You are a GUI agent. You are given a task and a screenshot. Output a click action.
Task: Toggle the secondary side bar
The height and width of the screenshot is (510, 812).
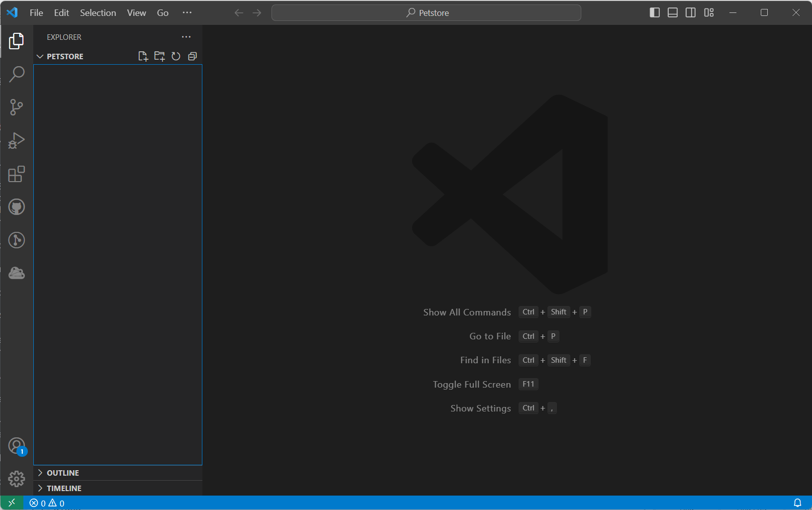coord(691,13)
